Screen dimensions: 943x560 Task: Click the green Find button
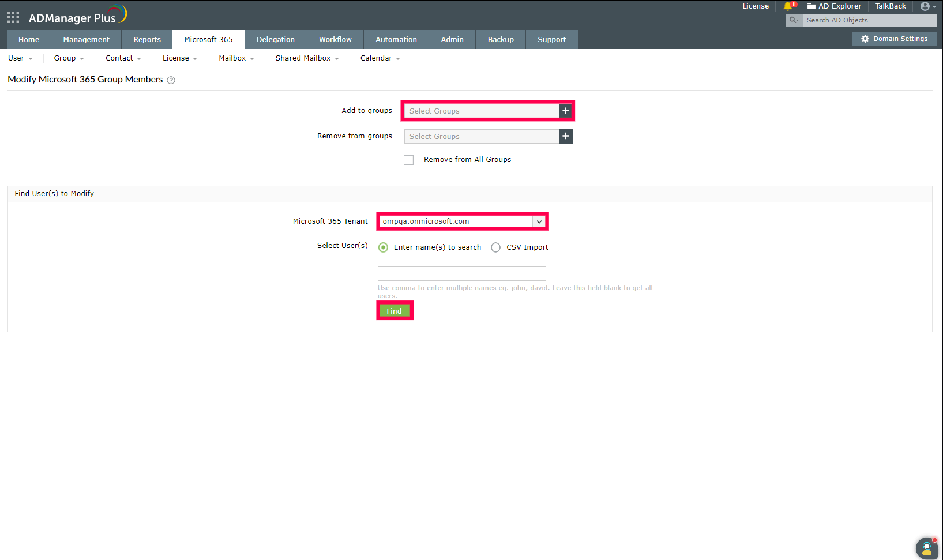tap(395, 311)
